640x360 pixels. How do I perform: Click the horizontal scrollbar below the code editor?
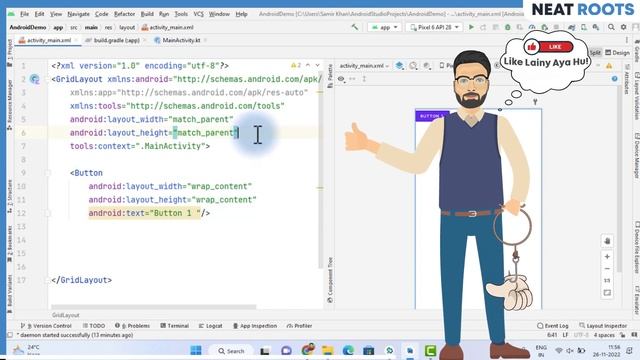pos(154,307)
